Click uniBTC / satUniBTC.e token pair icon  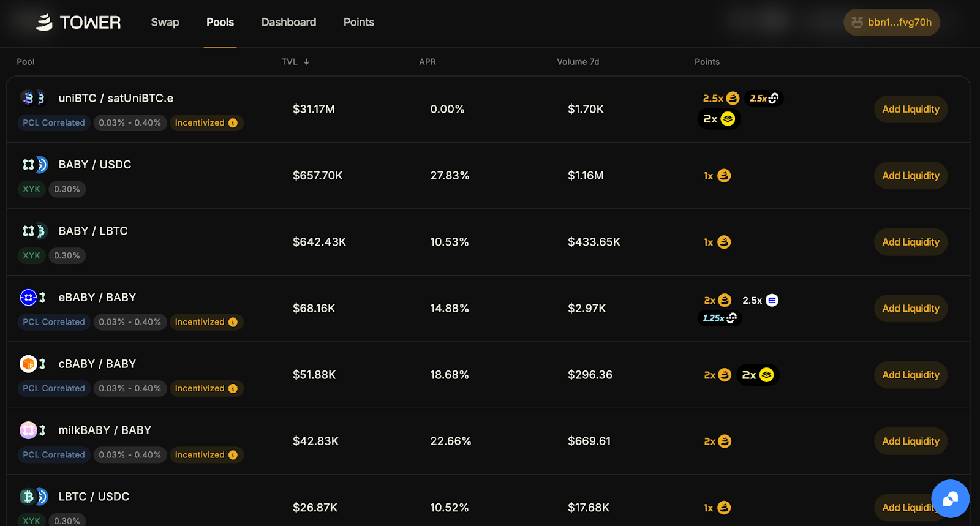coord(34,98)
